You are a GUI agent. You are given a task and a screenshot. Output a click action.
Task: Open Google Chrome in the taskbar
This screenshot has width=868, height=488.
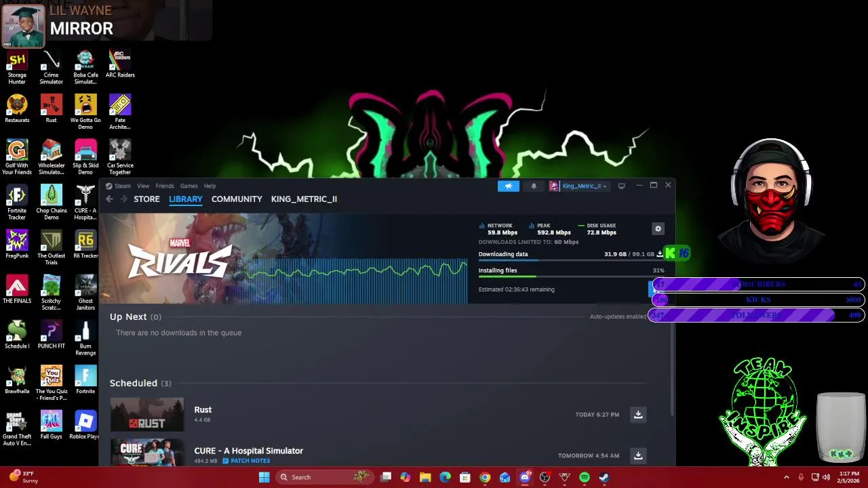pyautogui.click(x=485, y=477)
